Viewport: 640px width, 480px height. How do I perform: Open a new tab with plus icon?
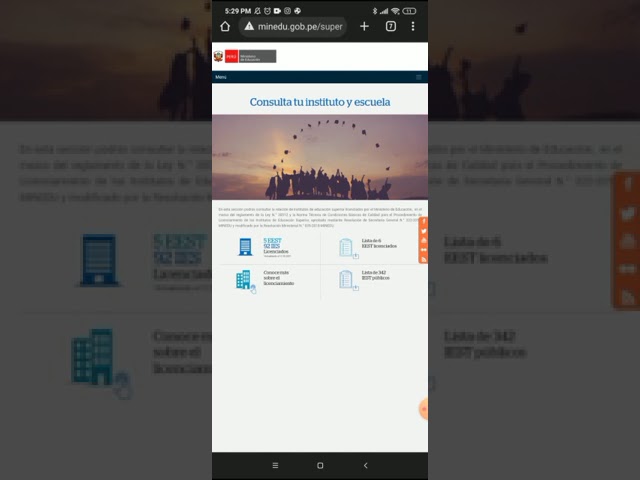(x=364, y=26)
